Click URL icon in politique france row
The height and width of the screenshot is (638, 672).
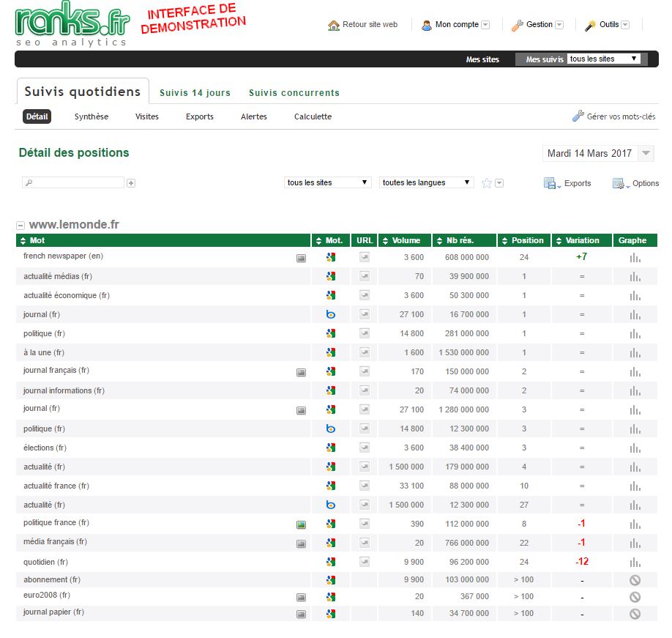pyautogui.click(x=365, y=524)
